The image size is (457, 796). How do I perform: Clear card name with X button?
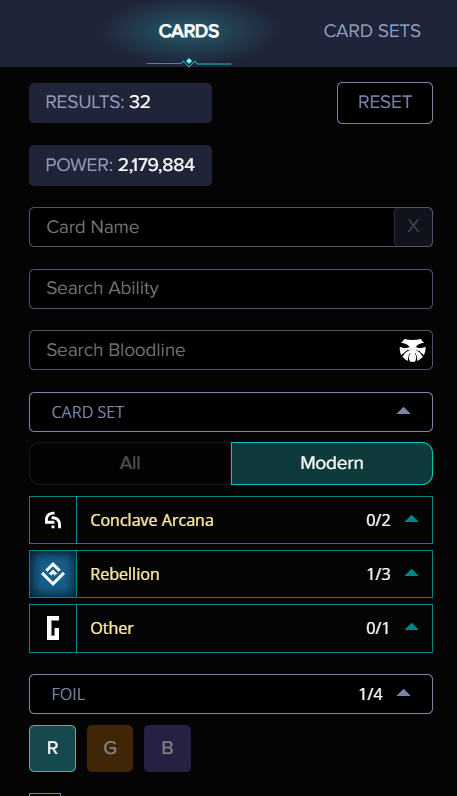pyautogui.click(x=413, y=226)
